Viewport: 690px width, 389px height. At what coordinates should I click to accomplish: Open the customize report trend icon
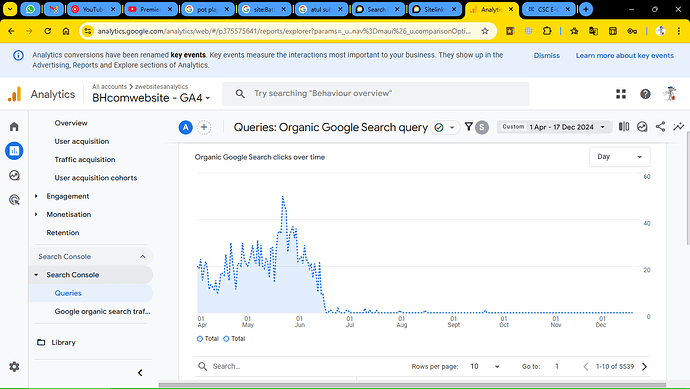pos(679,127)
